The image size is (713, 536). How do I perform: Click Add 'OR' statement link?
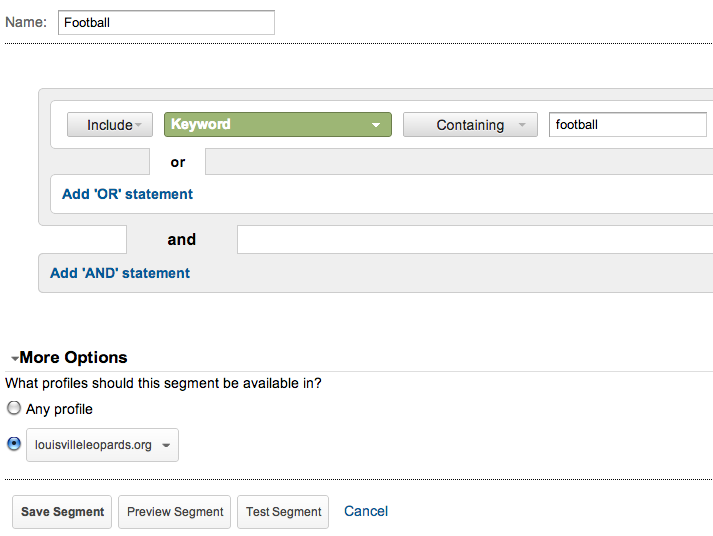(x=127, y=194)
